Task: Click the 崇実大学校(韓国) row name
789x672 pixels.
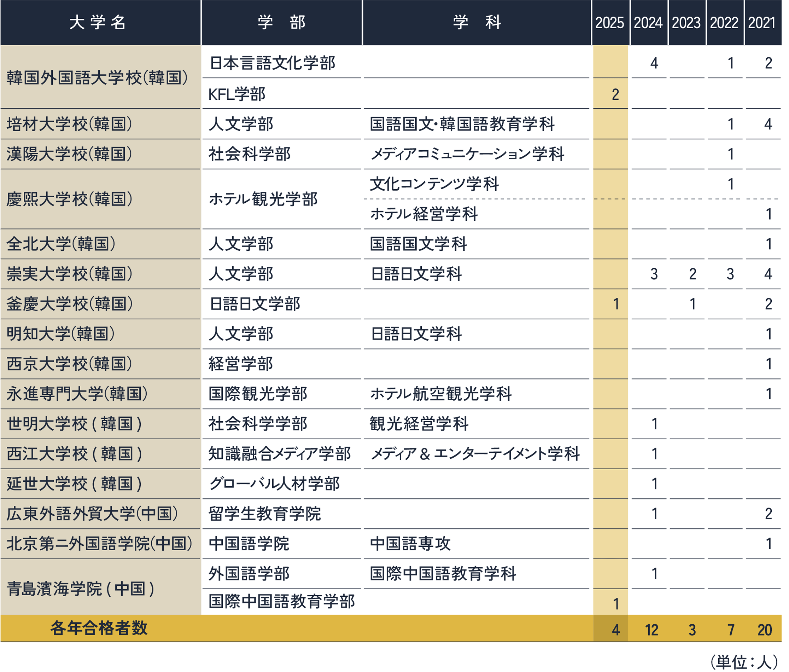Action: 69,274
